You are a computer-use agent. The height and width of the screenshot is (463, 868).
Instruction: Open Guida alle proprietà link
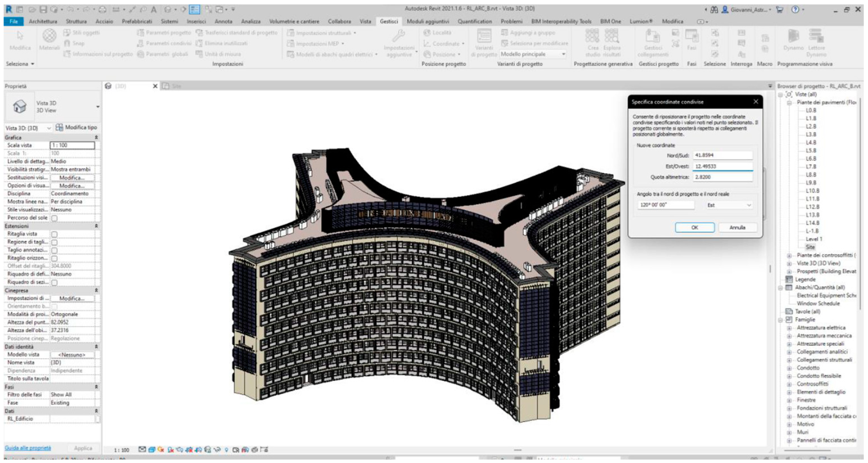coord(28,448)
